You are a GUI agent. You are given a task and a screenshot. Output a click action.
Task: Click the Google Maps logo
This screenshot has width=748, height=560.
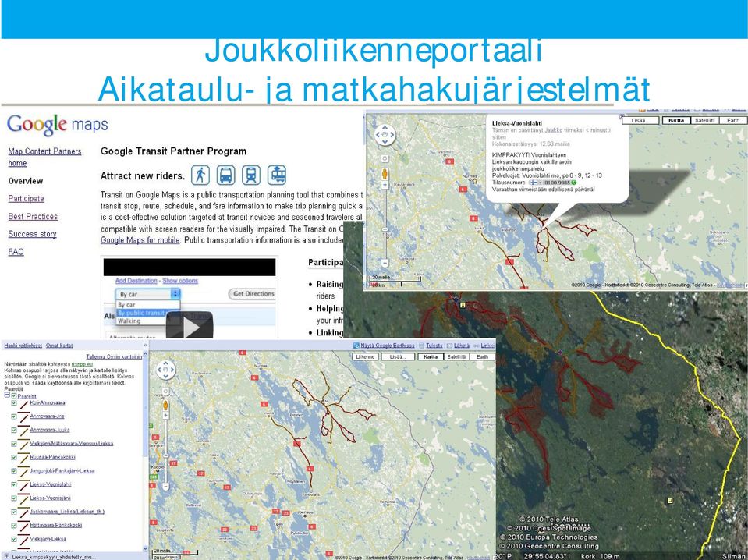click(x=57, y=125)
